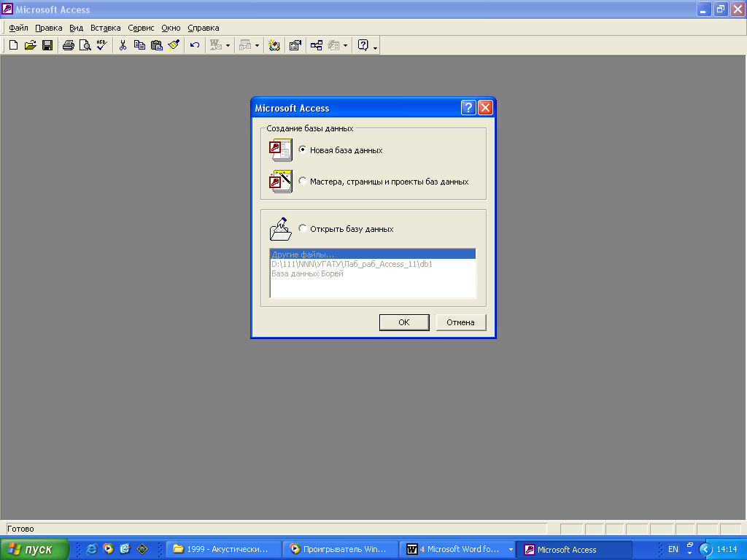Select the Новая база данных radio button

(x=303, y=149)
